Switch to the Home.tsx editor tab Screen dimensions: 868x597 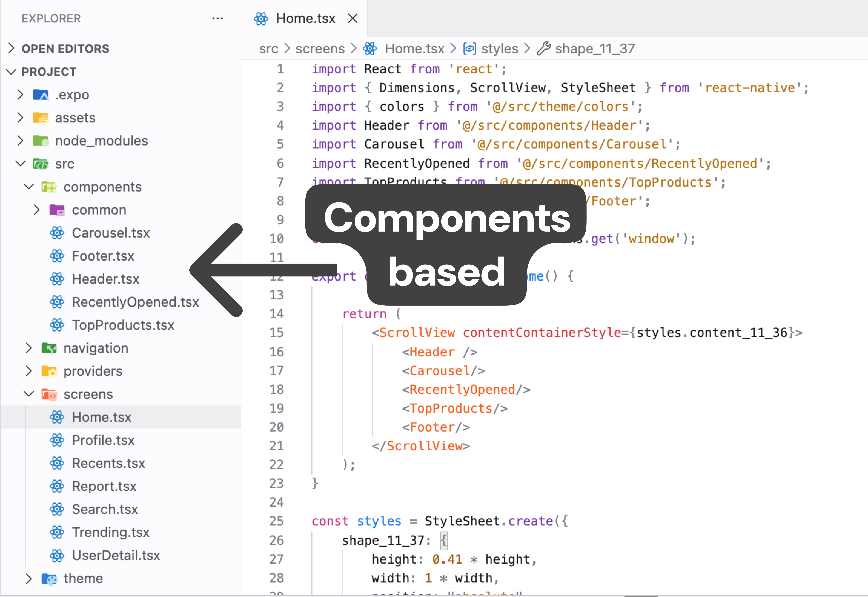306,18
